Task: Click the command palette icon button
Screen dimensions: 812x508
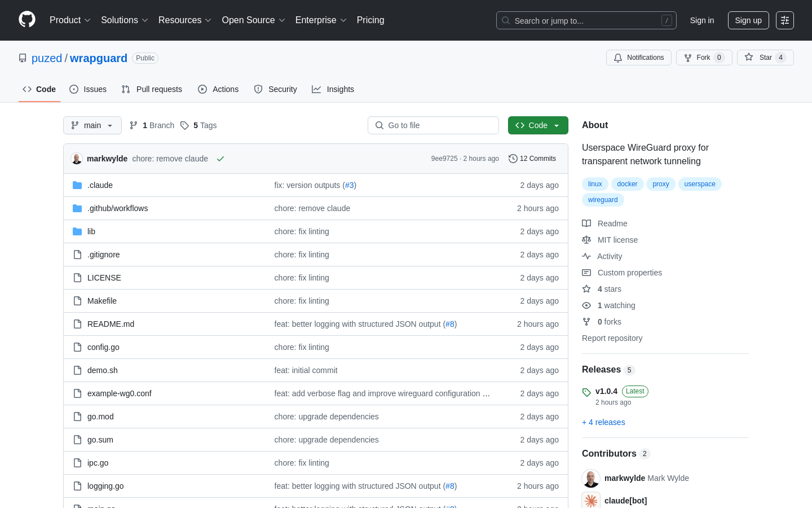Action: click(x=785, y=20)
